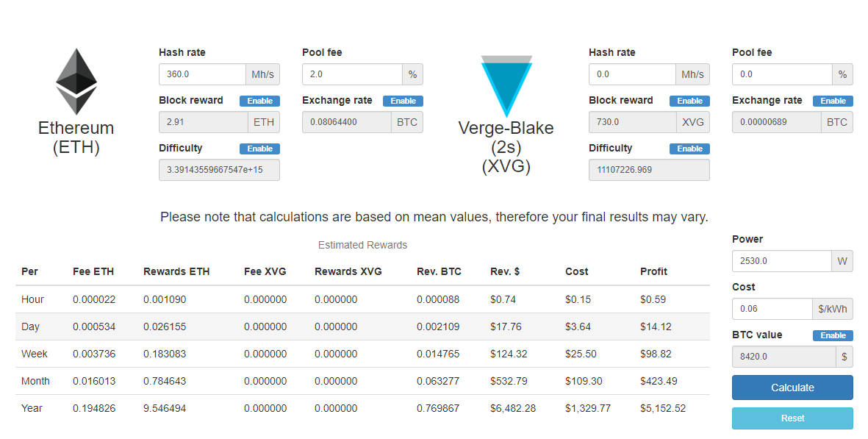Click the Verge-Blake (2s) (XVG) title

[x=506, y=147]
